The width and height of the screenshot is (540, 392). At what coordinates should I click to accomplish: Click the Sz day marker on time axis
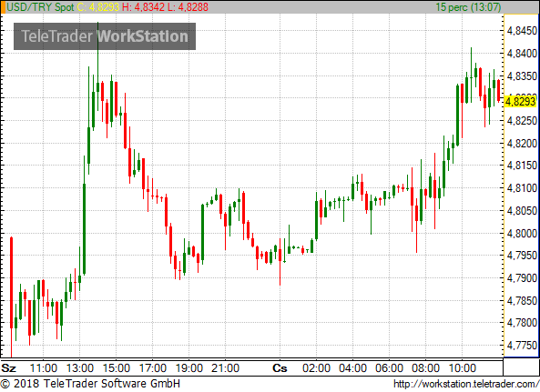tap(8, 368)
